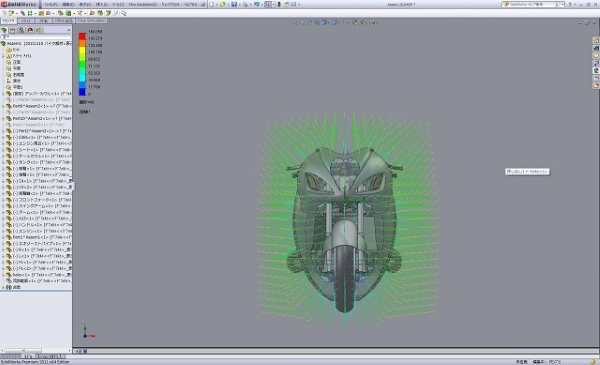This screenshot has width=600, height=365.
Task: Click SolidWorks Premium 2011 x64 Edition status text
Action: (x=35, y=362)
